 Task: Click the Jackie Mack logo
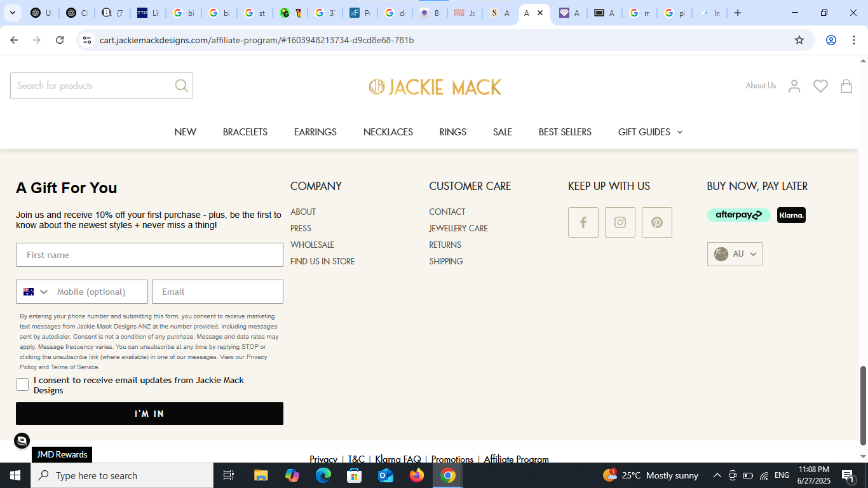click(435, 86)
